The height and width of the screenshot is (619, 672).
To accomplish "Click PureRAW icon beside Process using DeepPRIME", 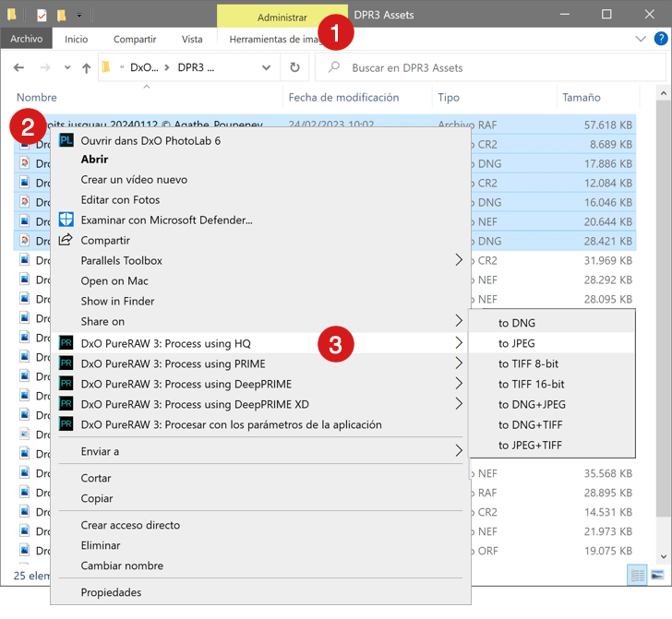I will tap(66, 384).
